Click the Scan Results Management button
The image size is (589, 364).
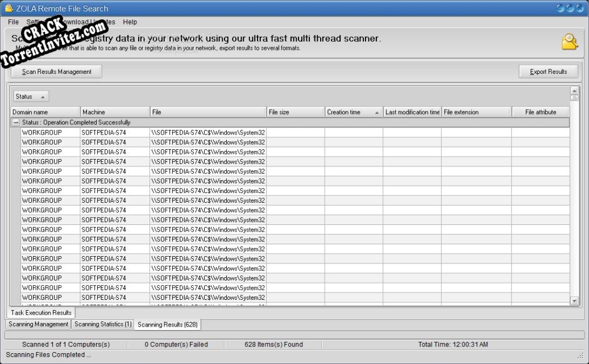coord(56,71)
